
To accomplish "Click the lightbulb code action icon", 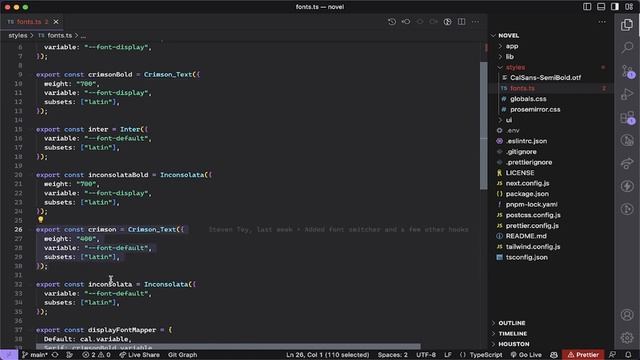I will click(40, 220).
